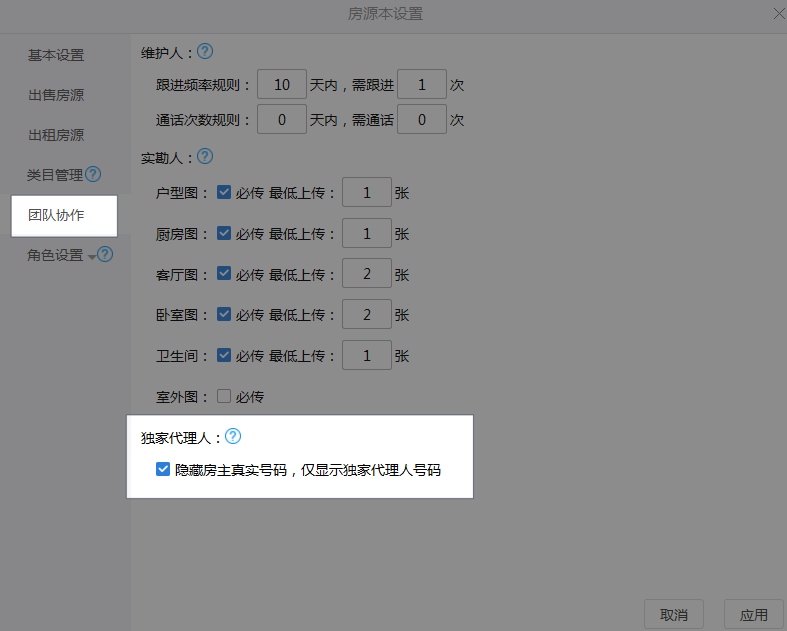The image size is (787, 631).
Task: Open help icon next to 角色设置
Action: click(x=105, y=255)
